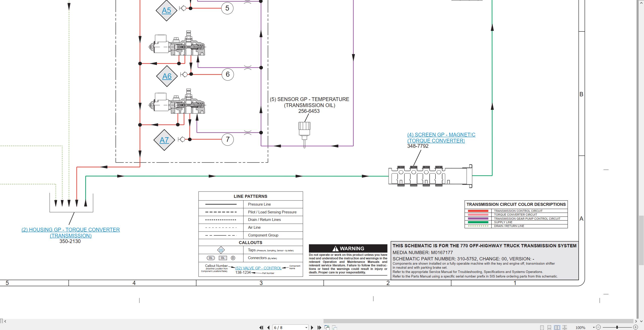Viewport: 644px width, 330px height.
Task: Open the zoom percentage dropdown
Action: [x=594, y=327]
